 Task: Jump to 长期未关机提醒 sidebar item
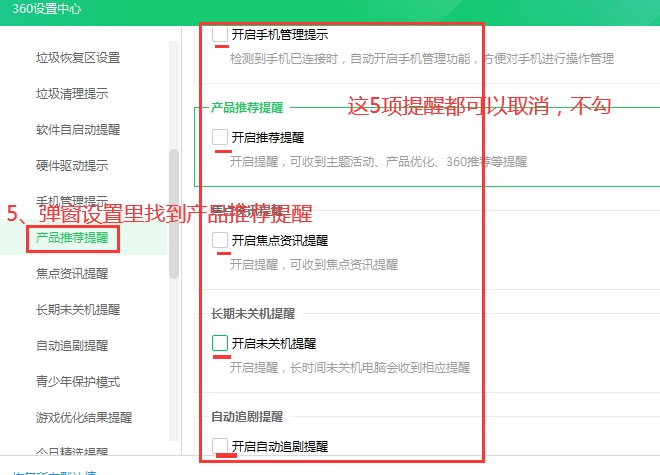click(x=78, y=310)
